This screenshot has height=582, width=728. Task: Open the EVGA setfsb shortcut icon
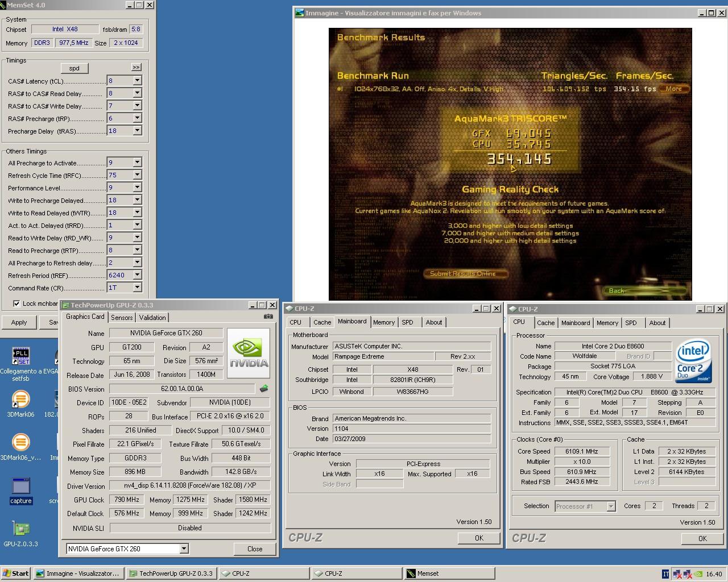coord(21,356)
